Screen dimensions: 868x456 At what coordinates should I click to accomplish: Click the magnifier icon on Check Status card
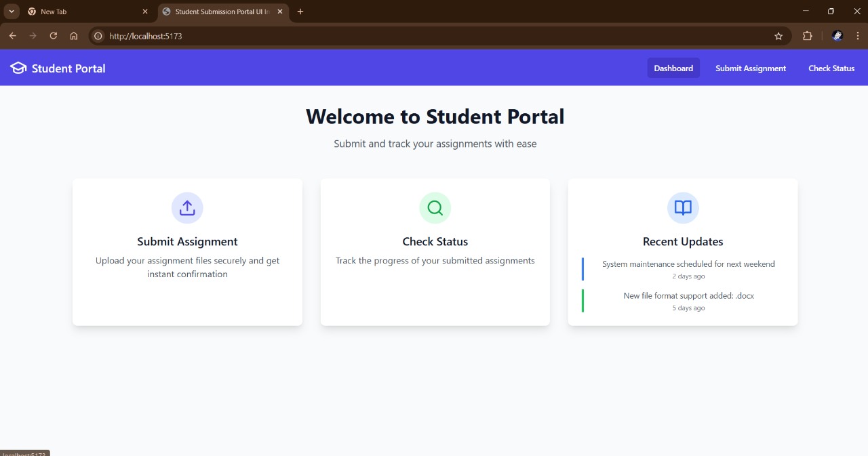[435, 207]
